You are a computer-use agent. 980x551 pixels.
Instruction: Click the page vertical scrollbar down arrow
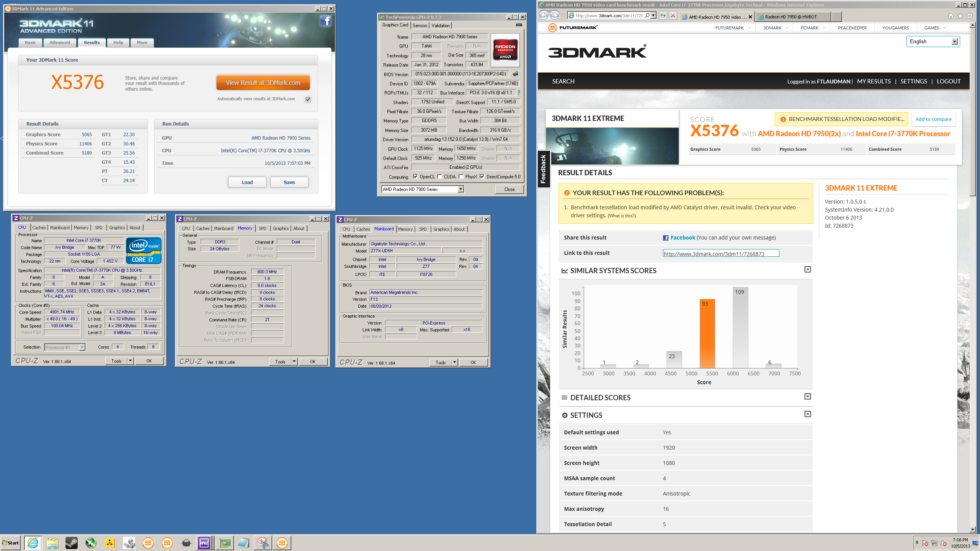pos(973,530)
